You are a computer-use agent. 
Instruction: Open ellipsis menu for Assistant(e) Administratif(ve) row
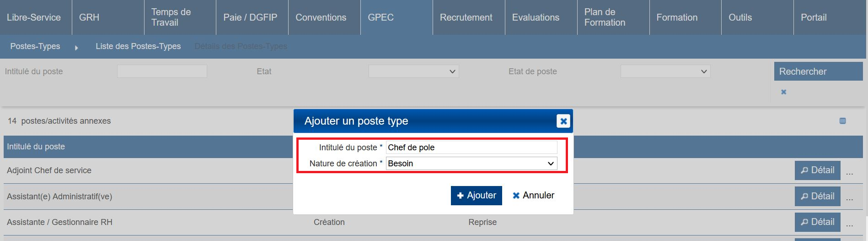coord(850,199)
